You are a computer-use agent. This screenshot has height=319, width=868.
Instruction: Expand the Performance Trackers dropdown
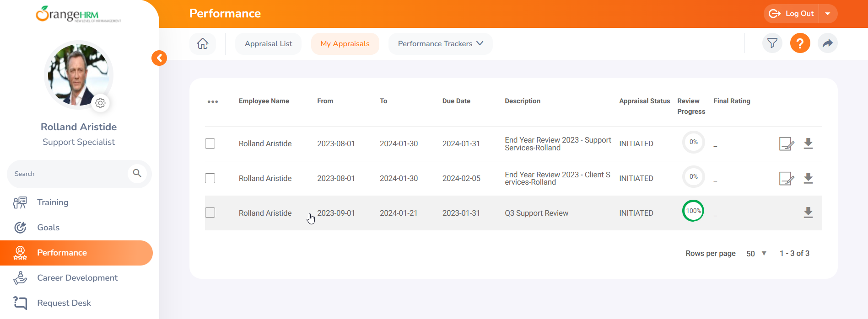pos(440,44)
